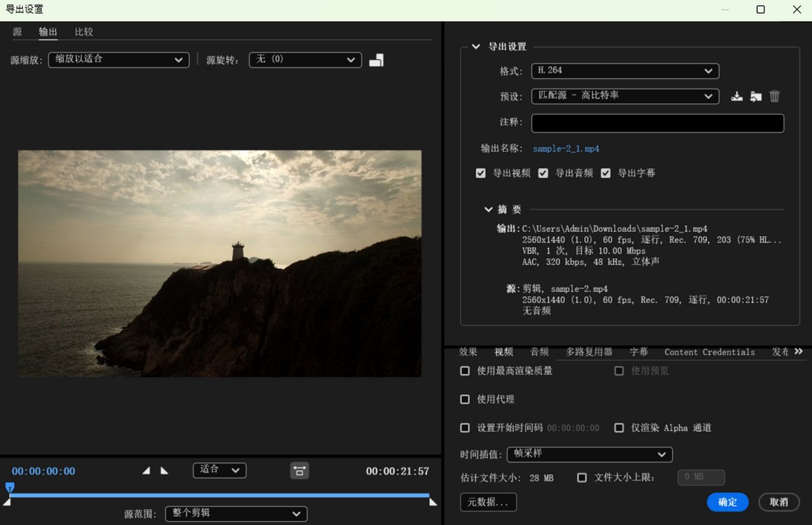
Task: Open the 效果 tab
Action: 468,352
